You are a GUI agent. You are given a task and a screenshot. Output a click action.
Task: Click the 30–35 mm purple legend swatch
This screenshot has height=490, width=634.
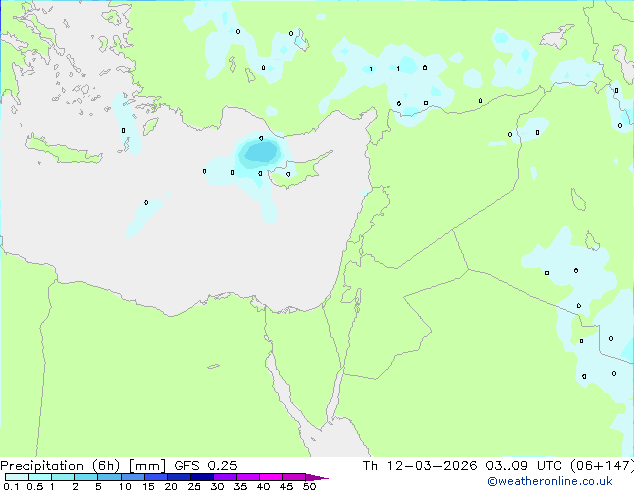pos(224,477)
